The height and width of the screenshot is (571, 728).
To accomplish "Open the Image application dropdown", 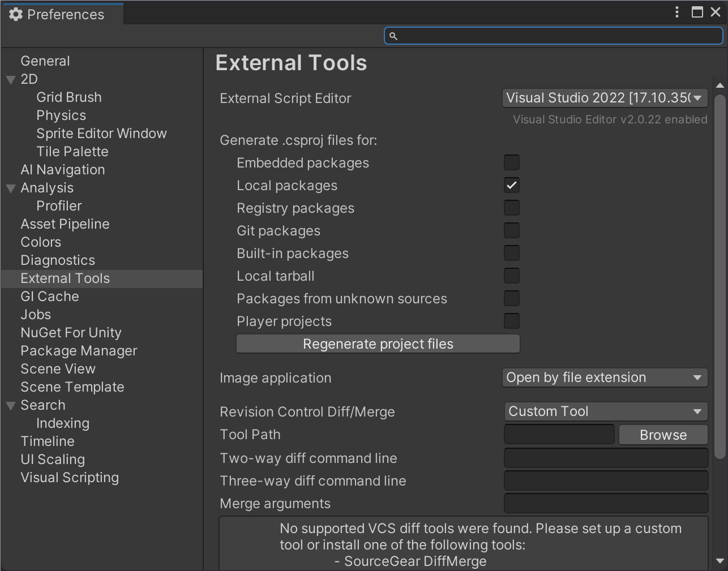I will point(605,377).
